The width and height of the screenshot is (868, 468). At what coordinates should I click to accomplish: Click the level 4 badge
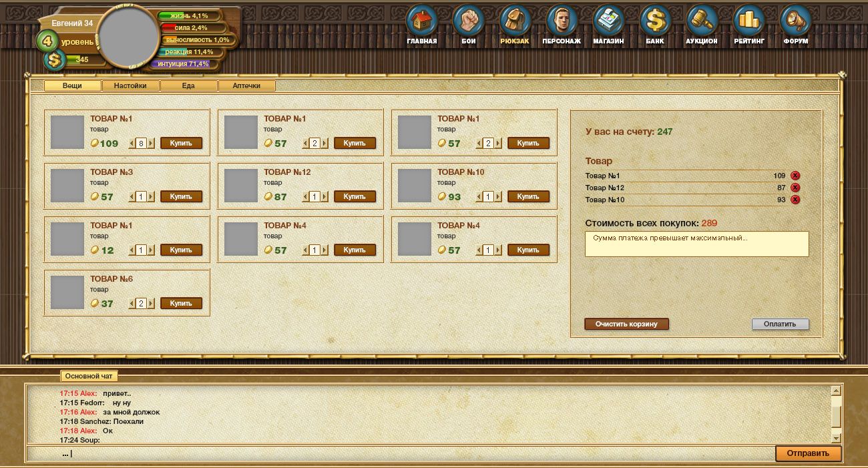point(47,40)
